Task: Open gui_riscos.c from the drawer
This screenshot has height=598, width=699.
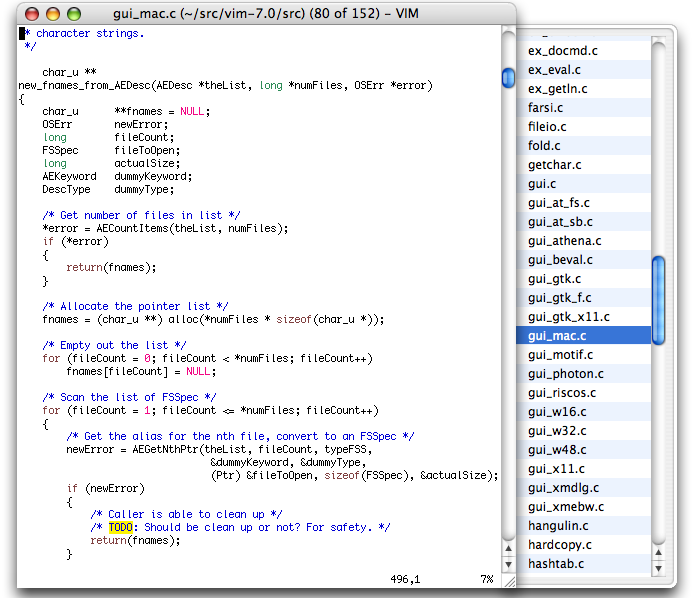Action: [583, 393]
